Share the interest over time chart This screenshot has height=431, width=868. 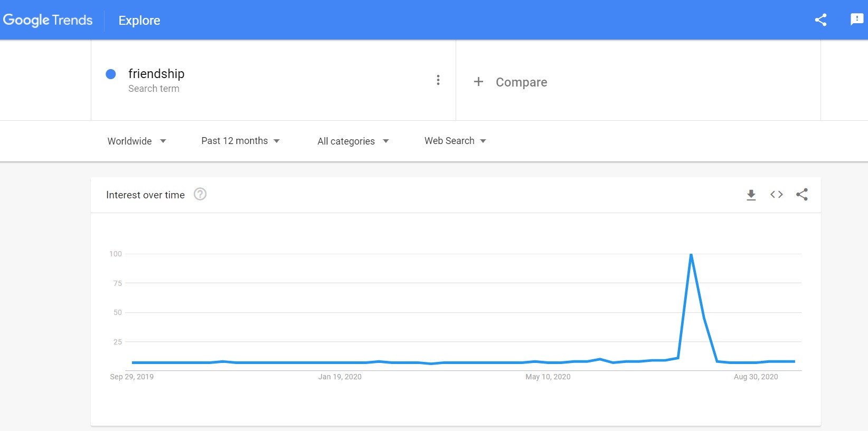pyautogui.click(x=801, y=195)
